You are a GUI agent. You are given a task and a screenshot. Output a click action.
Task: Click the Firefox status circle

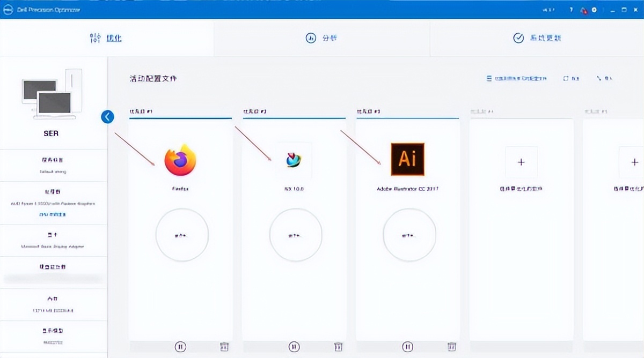point(182,235)
